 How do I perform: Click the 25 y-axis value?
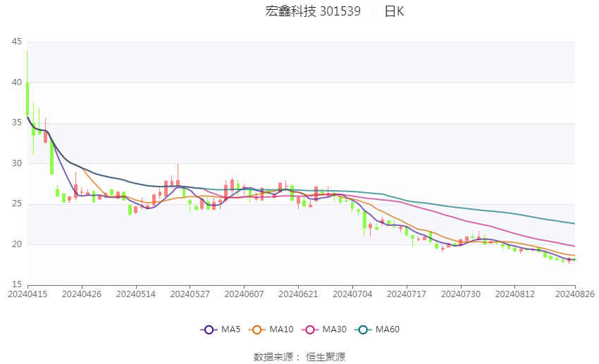click(17, 203)
